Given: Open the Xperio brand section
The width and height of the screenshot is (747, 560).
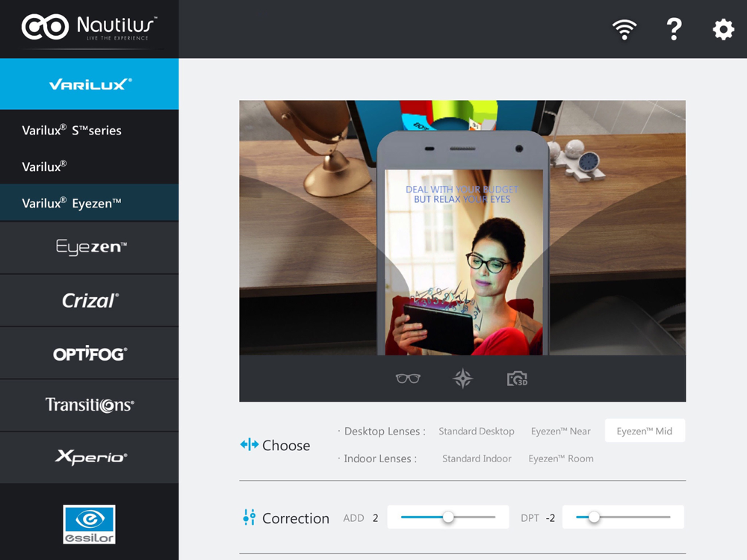Looking at the screenshot, I should [89, 458].
